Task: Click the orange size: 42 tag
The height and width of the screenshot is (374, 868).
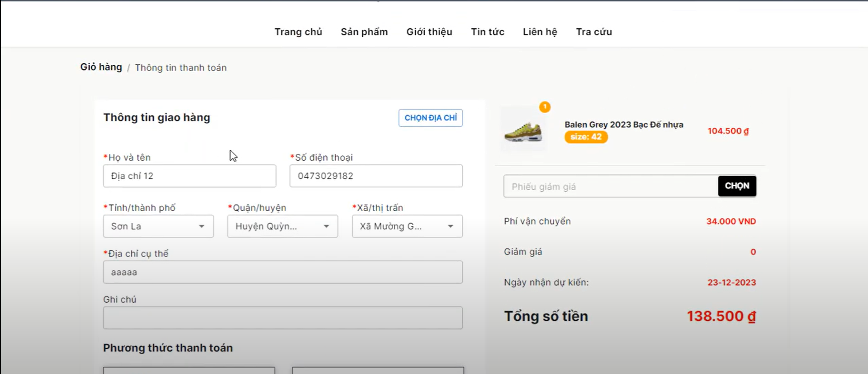Action: pos(586,137)
